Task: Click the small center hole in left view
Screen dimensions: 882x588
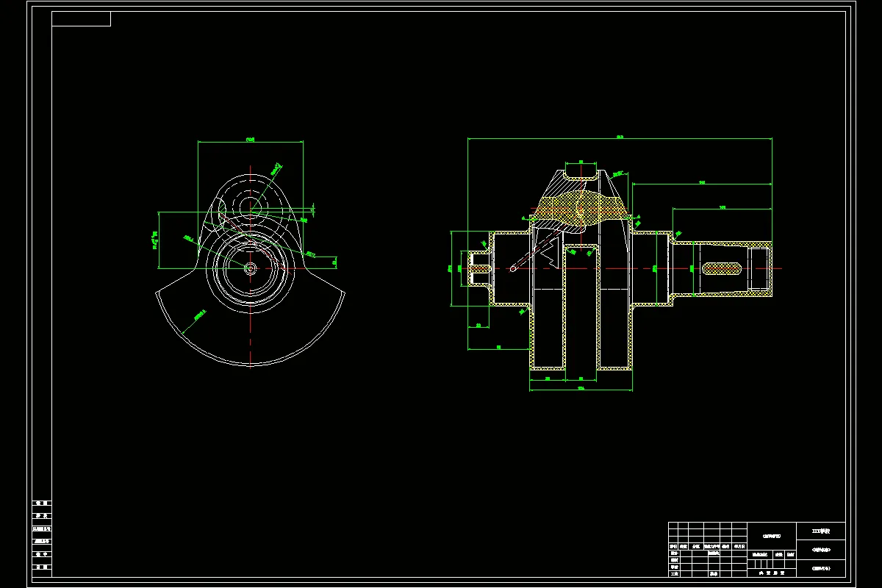Action: 250,268
